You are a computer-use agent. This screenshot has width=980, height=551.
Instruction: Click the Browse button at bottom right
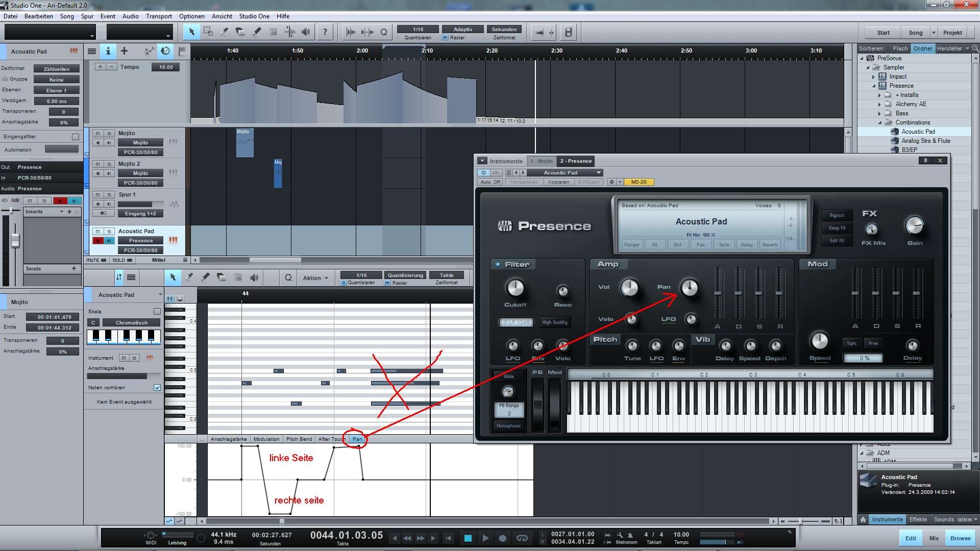pyautogui.click(x=960, y=538)
